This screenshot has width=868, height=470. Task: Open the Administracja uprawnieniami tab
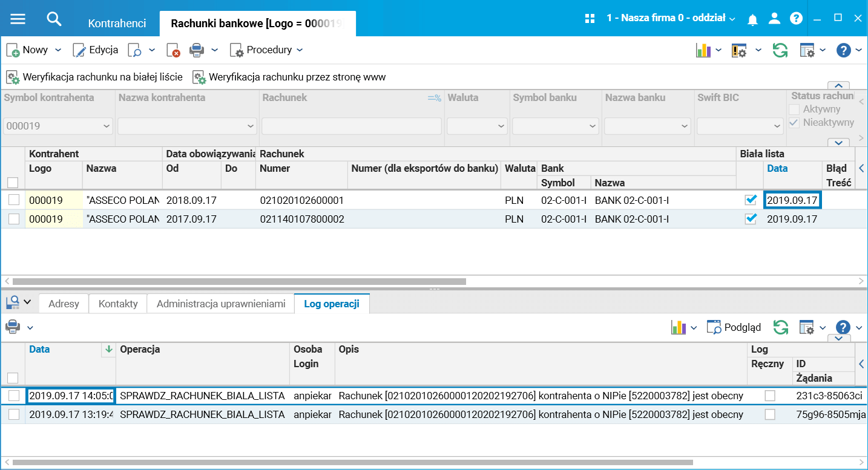(221, 304)
